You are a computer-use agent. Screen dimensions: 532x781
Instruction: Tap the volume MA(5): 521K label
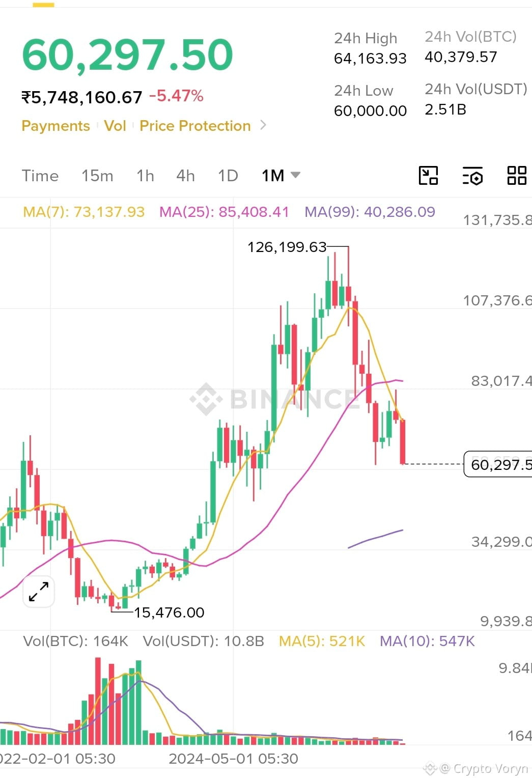point(322,641)
